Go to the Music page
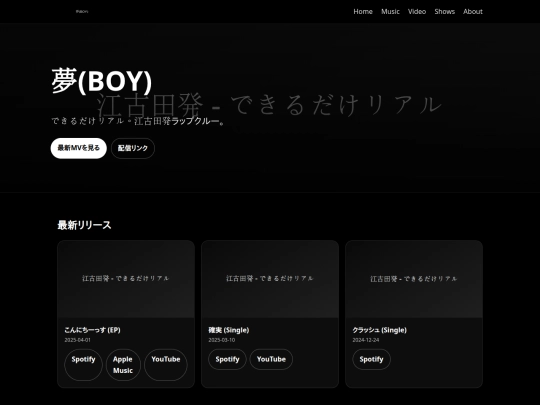The image size is (540, 405). click(x=390, y=11)
